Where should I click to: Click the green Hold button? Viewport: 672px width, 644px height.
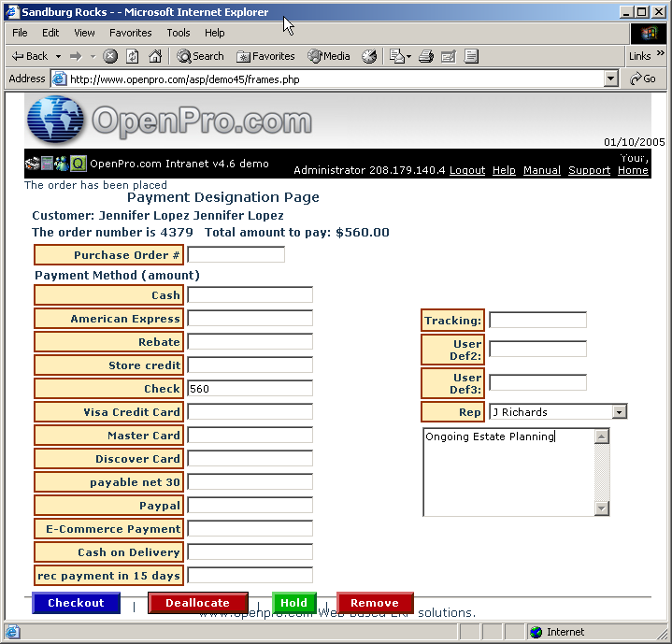[x=293, y=603]
